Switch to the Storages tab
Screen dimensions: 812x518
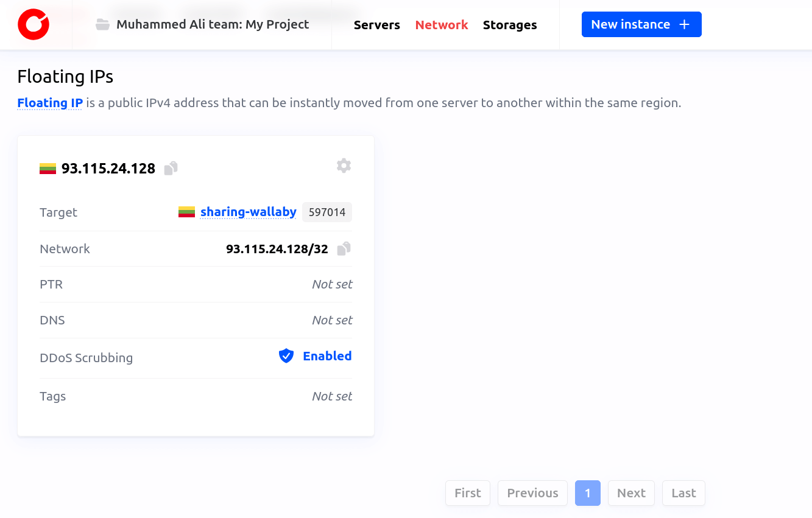(x=510, y=25)
